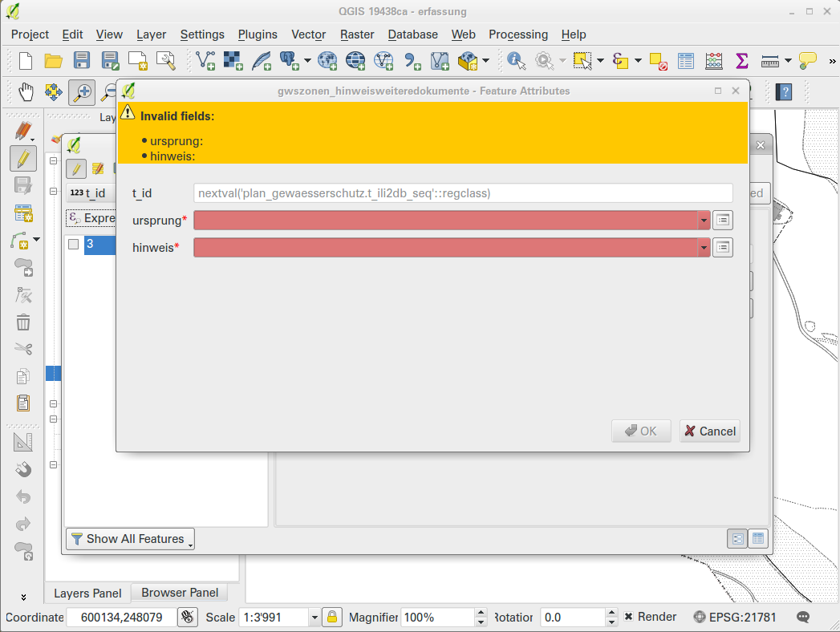Activate Pan Map hand tool

tap(26, 92)
